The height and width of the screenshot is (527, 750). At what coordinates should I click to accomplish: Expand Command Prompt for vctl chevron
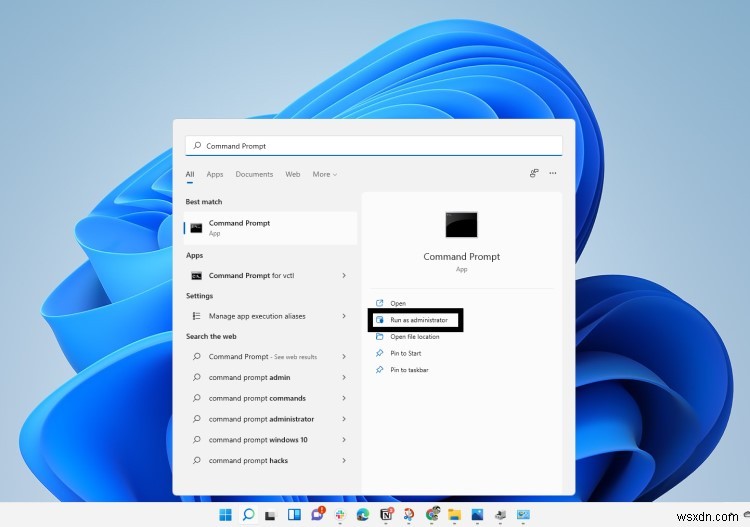point(344,275)
